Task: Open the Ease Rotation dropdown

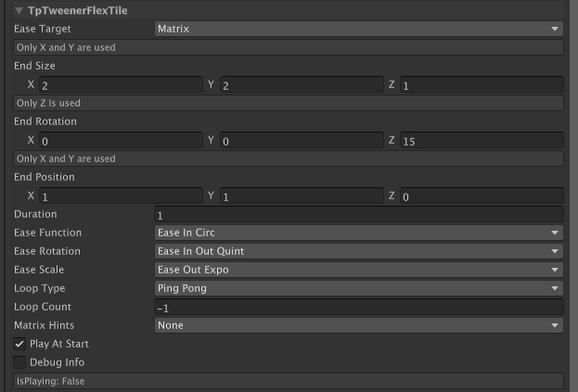Action: [x=359, y=251]
